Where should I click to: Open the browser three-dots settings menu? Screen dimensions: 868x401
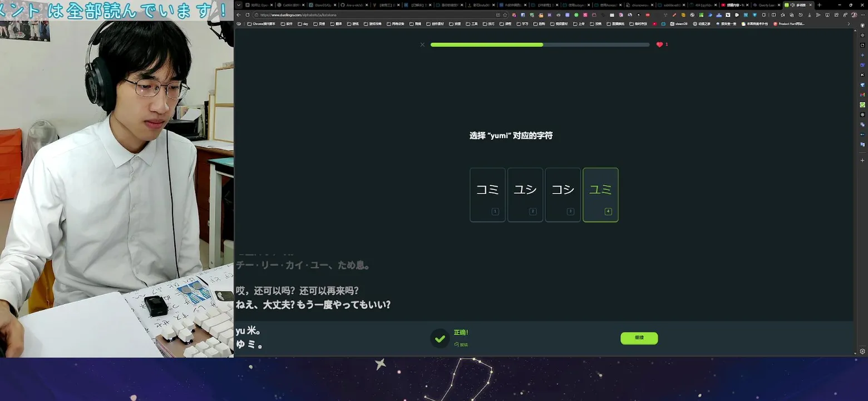click(x=862, y=15)
